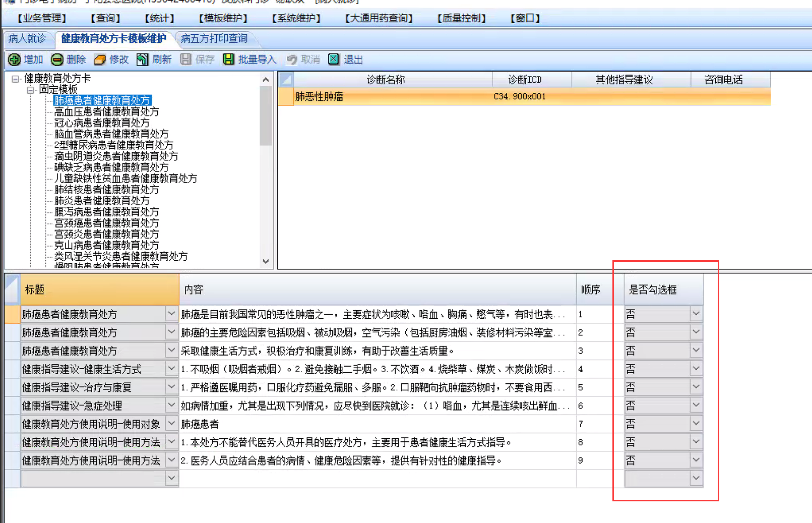Select the 肺恶性肿瘤 diagnosis row
The height and width of the screenshot is (523, 812).
(x=524, y=96)
